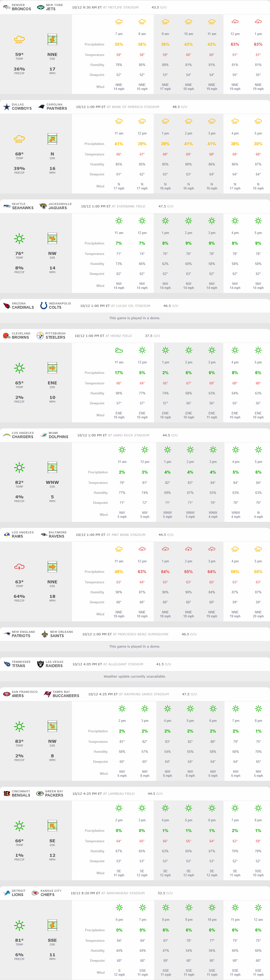Click the SE wind direction icon for Bengals-Packers
The width and height of the screenshot is (270, 980).
point(52,826)
